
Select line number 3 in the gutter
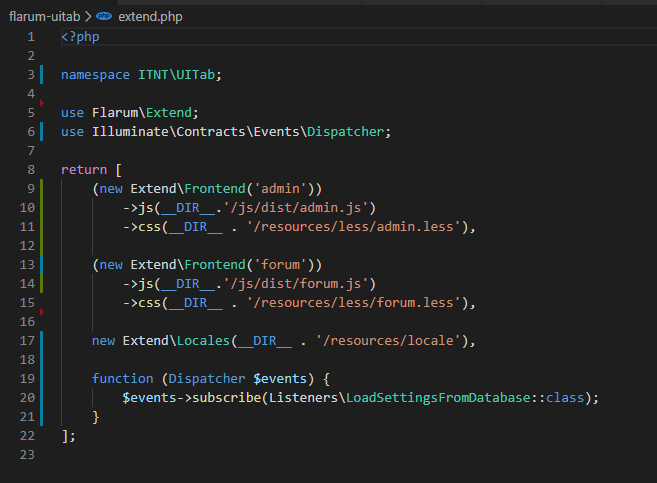31,75
